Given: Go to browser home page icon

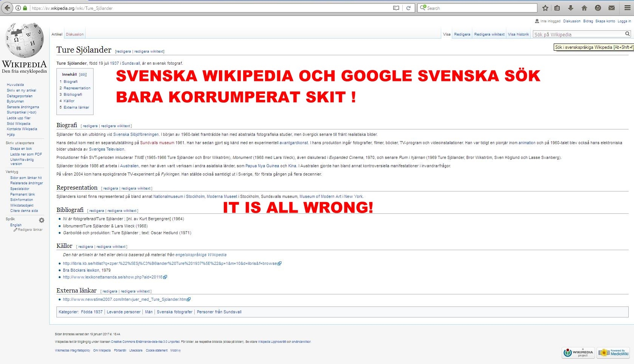Looking at the screenshot, I should pos(584,8).
